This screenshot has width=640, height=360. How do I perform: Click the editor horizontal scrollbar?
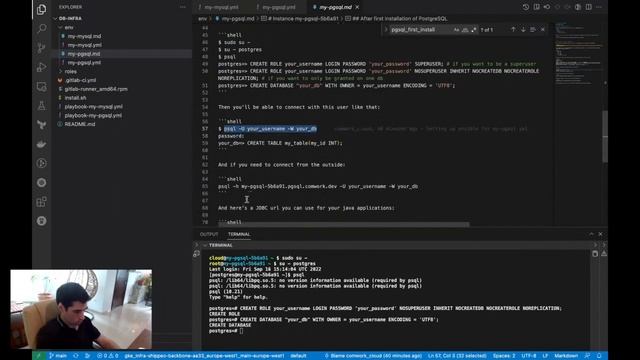coord(344,224)
